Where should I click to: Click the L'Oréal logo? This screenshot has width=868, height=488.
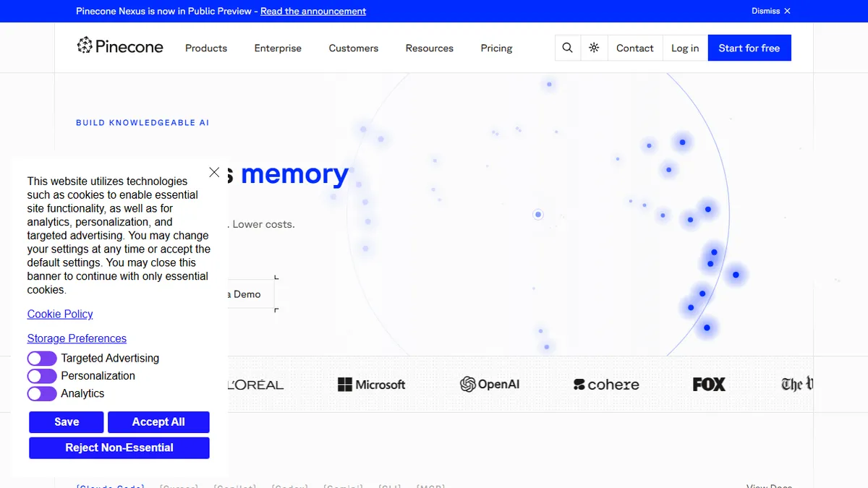256,385
